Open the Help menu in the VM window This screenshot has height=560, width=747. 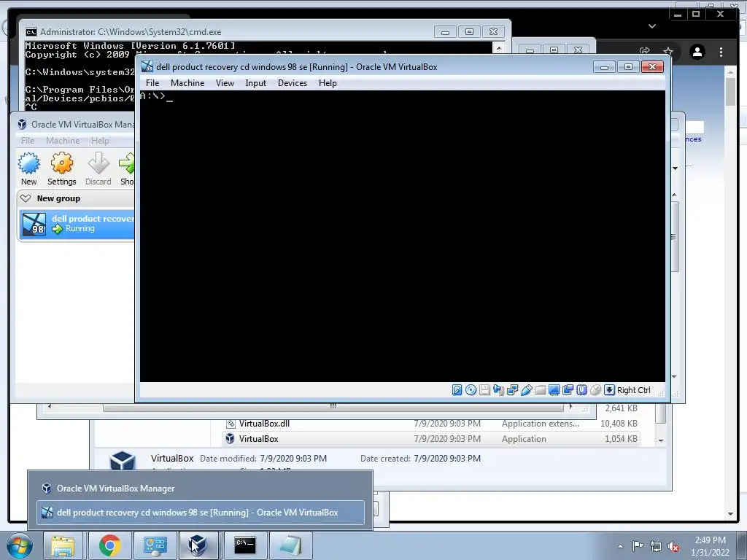coord(328,83)
